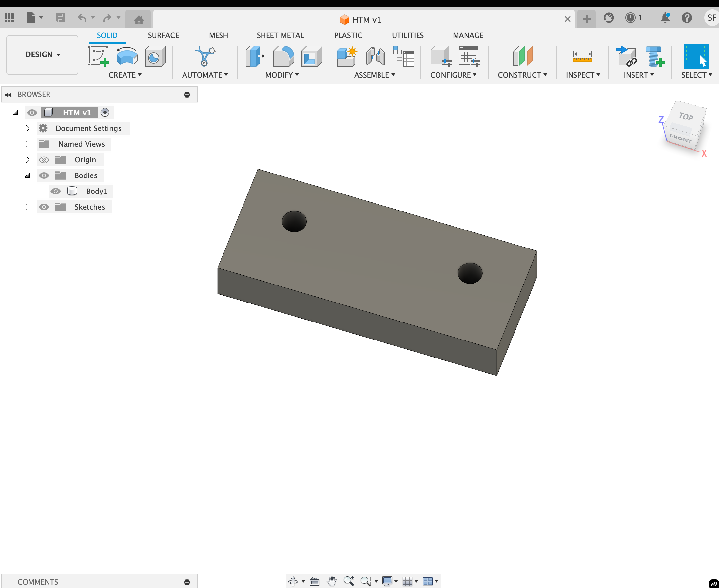Image resolution: width=719 pixels, height=588 pixels.
Task: Hide Body1 using its eye icon
Action: 56,191
